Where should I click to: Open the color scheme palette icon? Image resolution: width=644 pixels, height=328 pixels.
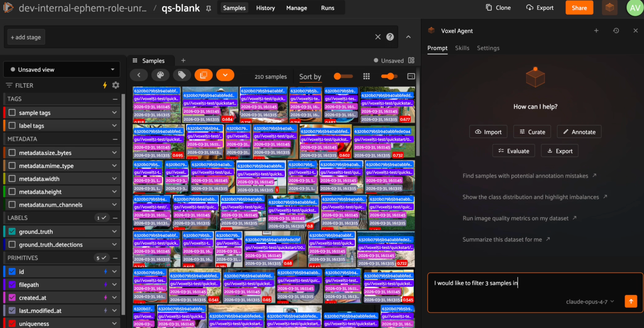coord(160,75)
